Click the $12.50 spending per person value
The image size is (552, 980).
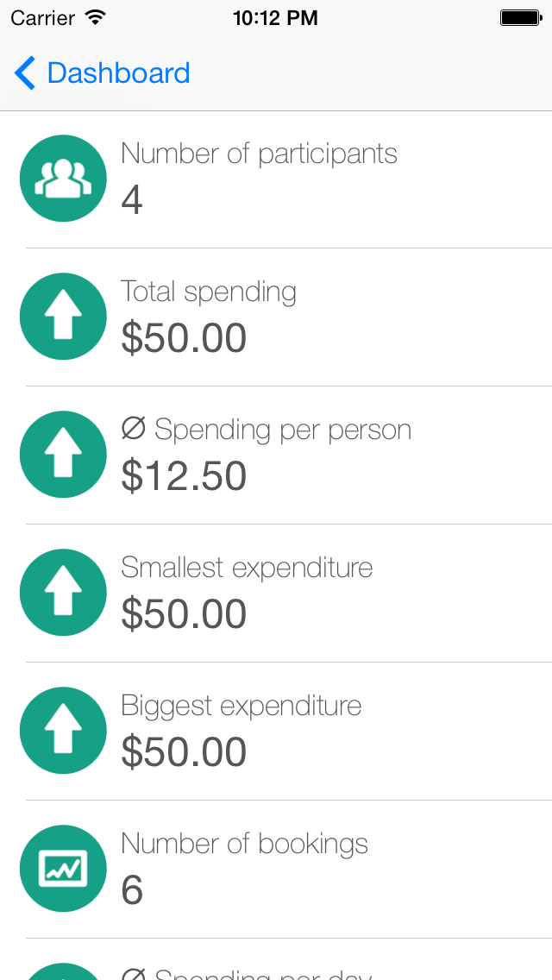pos(184,476)
